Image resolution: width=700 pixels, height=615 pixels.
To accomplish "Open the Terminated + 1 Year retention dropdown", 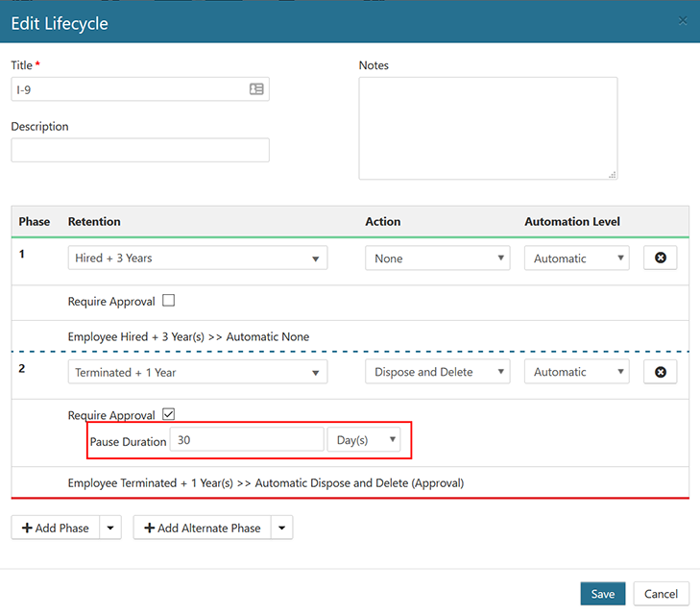I will (x=197, y=372).
